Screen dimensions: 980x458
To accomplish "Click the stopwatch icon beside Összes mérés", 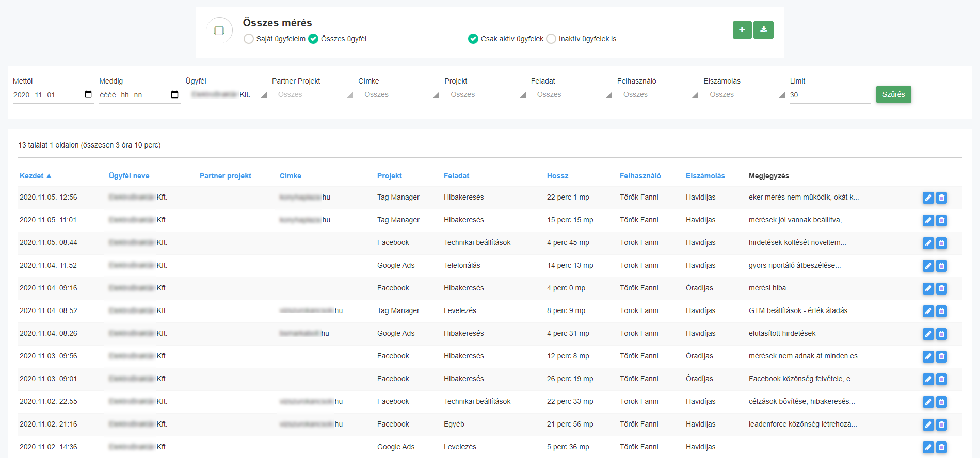I will [219, 30].
